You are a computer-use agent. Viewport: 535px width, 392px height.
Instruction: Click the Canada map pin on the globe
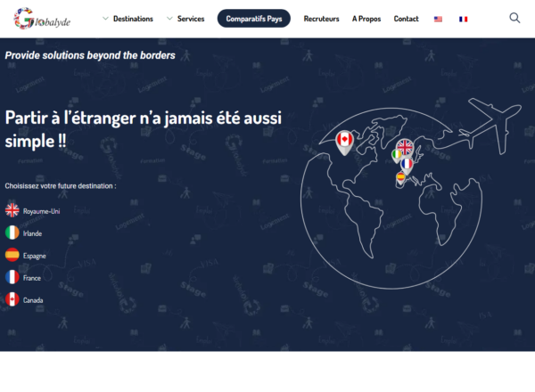(x=344, y=140)
